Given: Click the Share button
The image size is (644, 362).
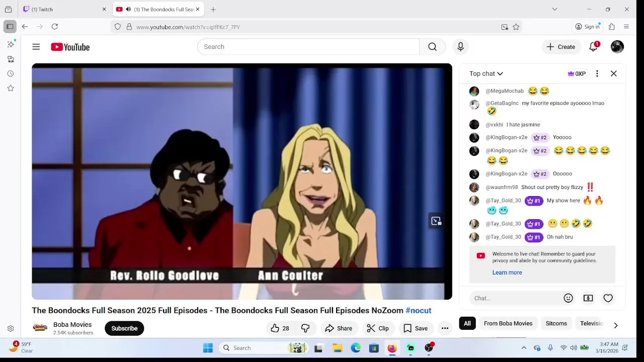Looking at the screenshot, I should [x=338, y=328].
